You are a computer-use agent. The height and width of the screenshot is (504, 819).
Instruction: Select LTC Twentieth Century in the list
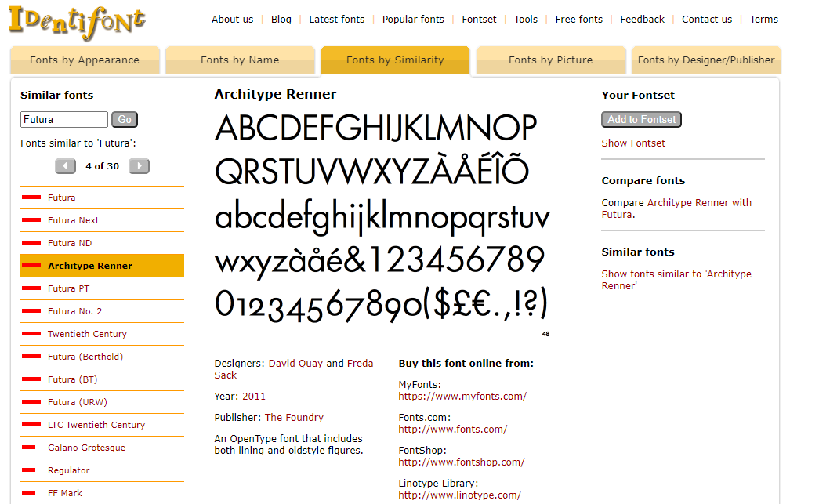96,425
